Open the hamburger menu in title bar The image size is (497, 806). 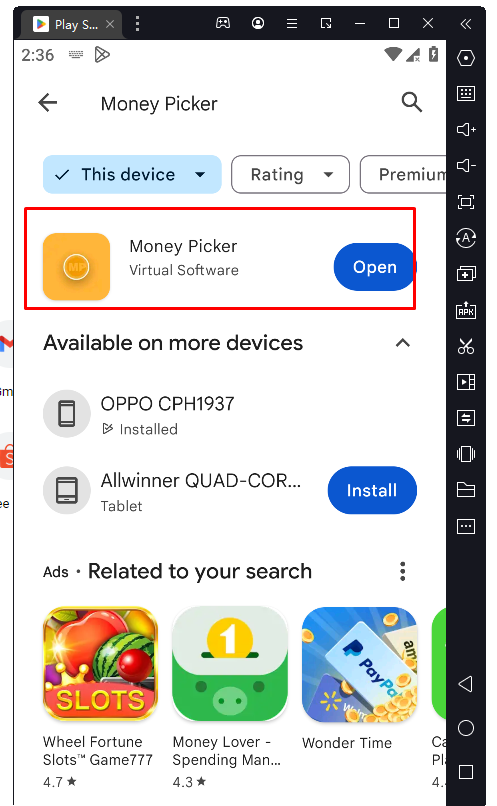click(x=292, y=23)
